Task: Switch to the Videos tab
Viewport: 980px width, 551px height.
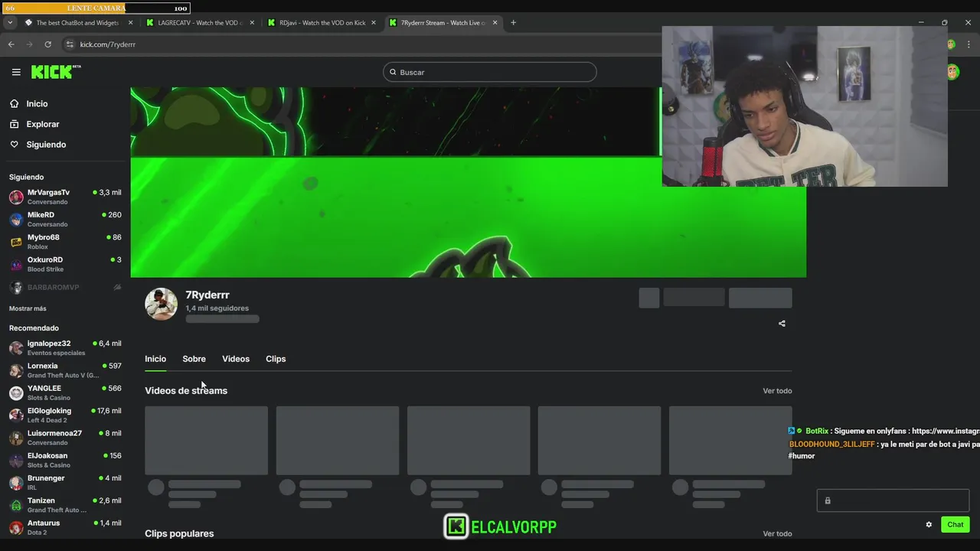Action: 236,359
